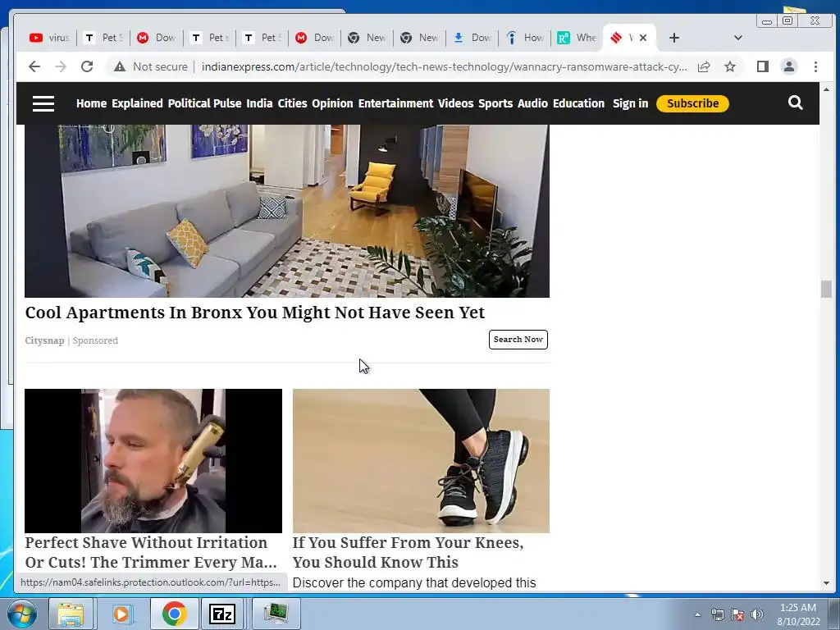840x630 pixels.
Task: Open the Videos section
Action: click(455, 103)
